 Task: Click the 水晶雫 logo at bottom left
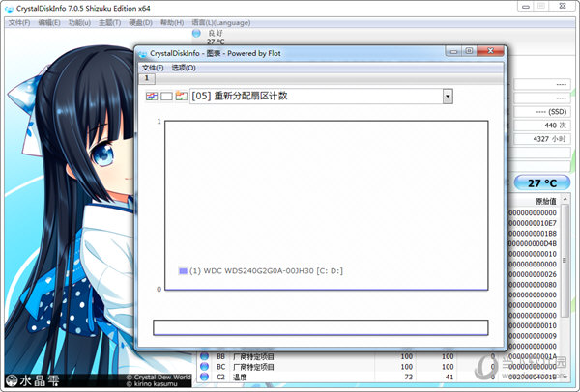[33, 380]
